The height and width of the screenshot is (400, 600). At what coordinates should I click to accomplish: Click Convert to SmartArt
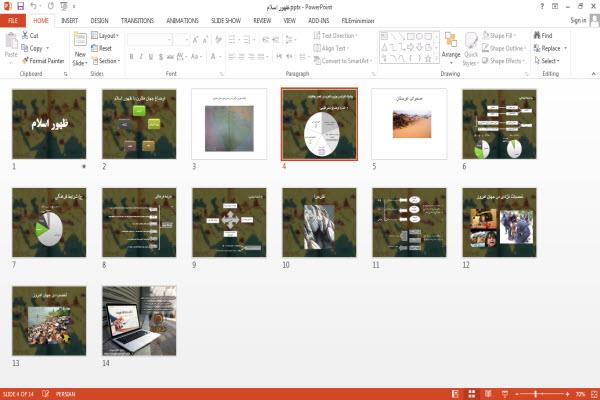343,61
